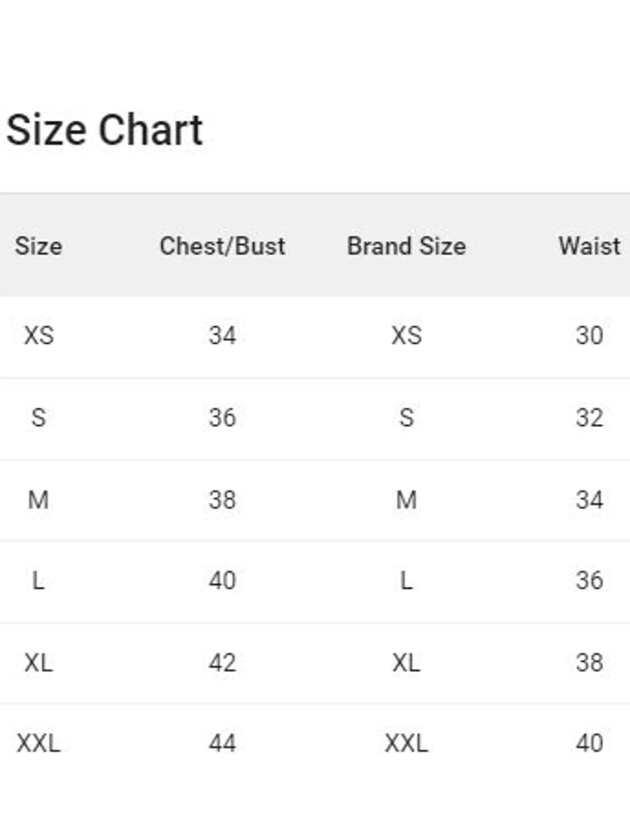Select the XXL size row label
This screenshot has height=840, width=630.
pos(39,744)
